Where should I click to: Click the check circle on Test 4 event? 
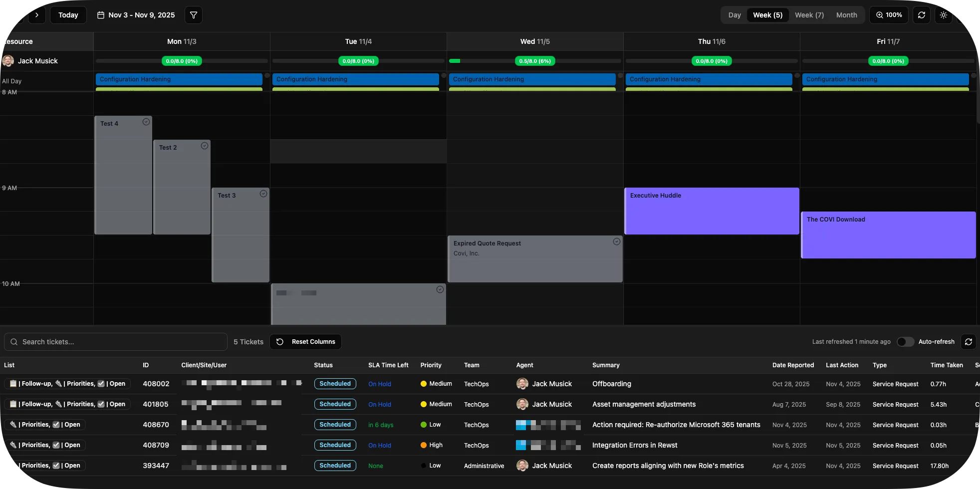pyautogui.click(x=146, y=122)
